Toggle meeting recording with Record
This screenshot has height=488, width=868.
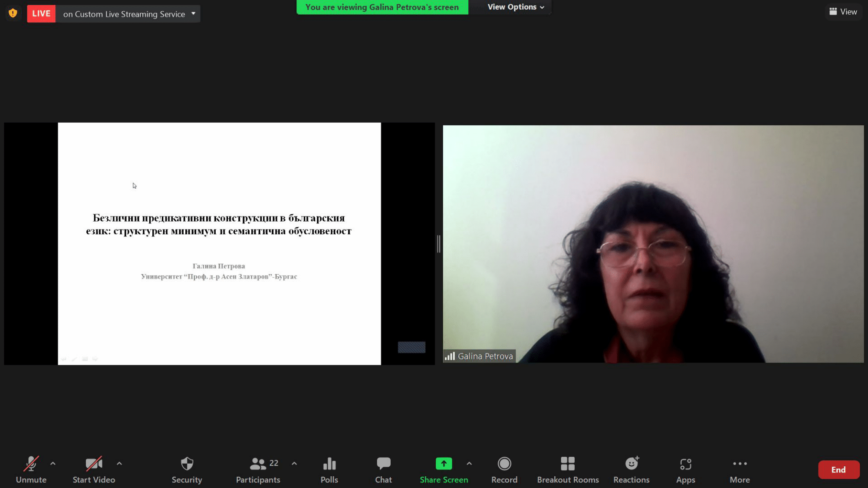click(504, 469)
